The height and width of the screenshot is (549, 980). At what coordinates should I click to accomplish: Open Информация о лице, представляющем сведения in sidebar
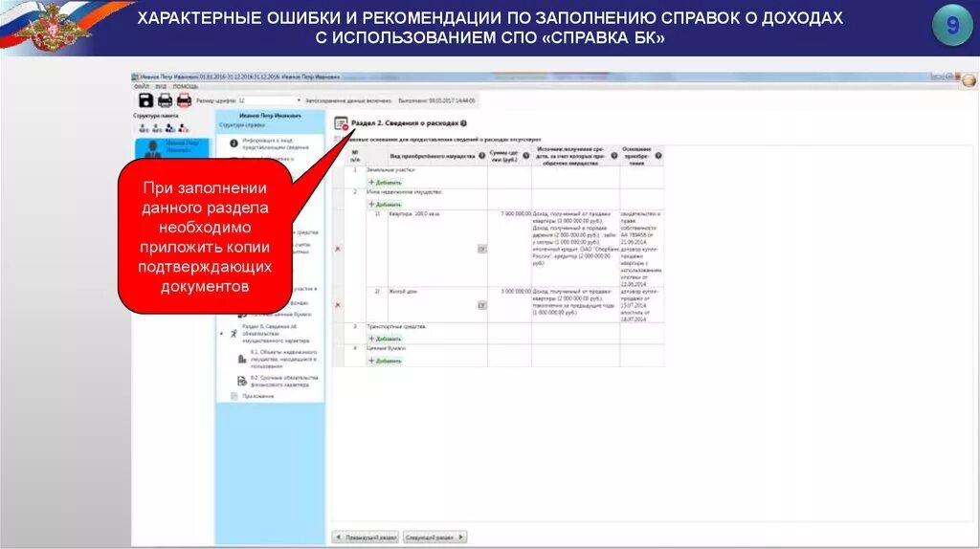276,143
